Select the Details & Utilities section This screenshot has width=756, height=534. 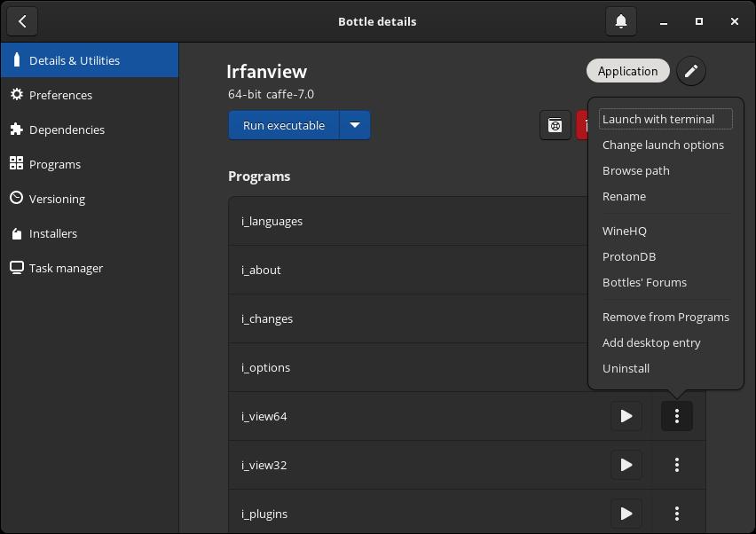[x=90, y=60]
